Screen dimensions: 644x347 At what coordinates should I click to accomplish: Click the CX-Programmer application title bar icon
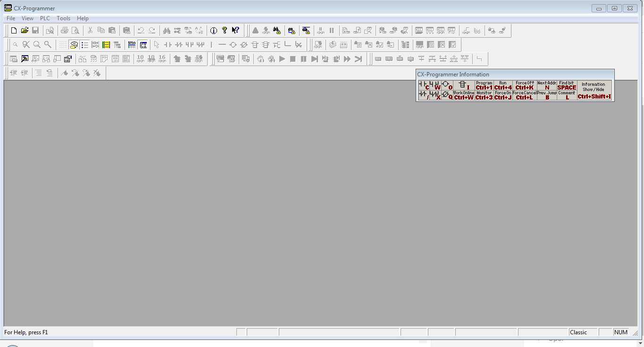click(x=8, y=8)
